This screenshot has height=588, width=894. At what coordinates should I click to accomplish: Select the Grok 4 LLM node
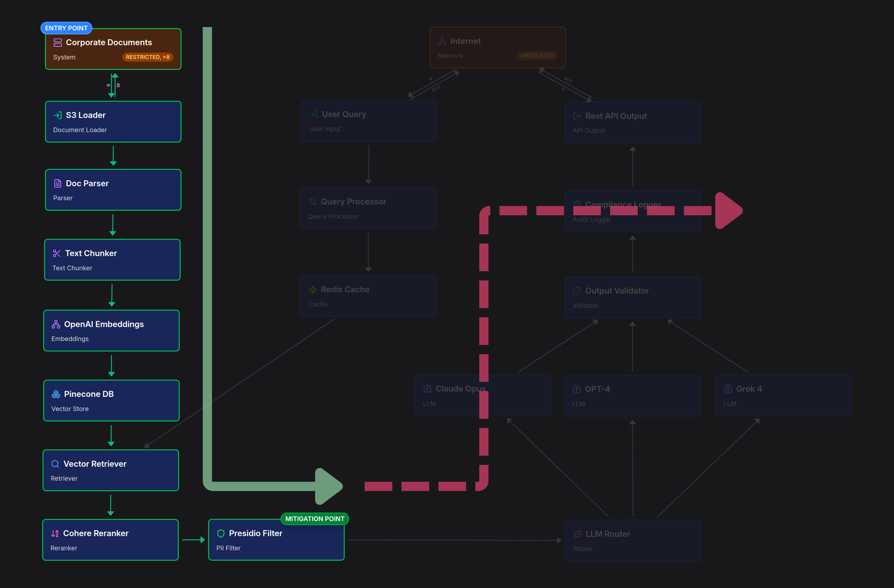coord(784,395)
